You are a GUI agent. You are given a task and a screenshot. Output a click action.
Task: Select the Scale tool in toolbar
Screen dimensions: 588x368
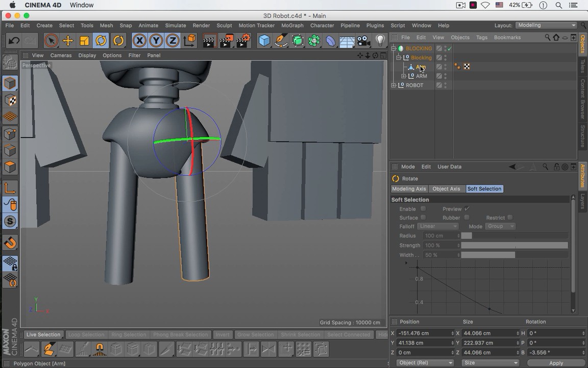(84, 41)
